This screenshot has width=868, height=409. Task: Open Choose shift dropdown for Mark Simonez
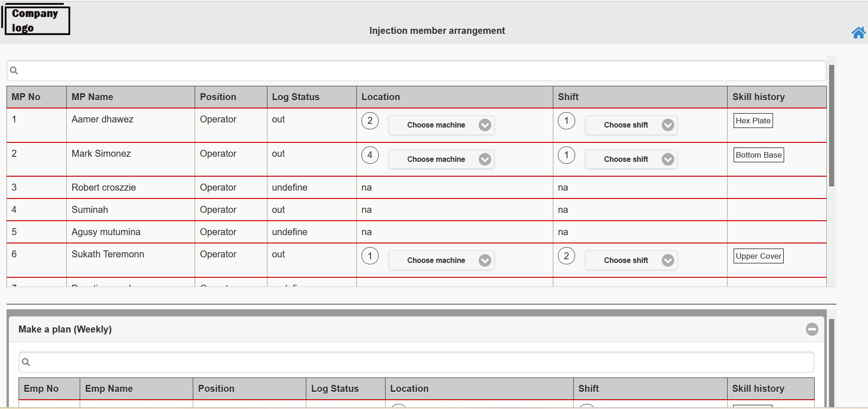point(631,160)
